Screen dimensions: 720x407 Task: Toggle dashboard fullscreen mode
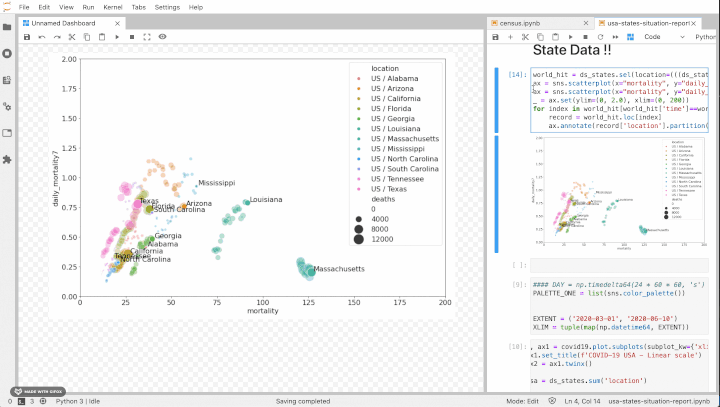point(147,37)
